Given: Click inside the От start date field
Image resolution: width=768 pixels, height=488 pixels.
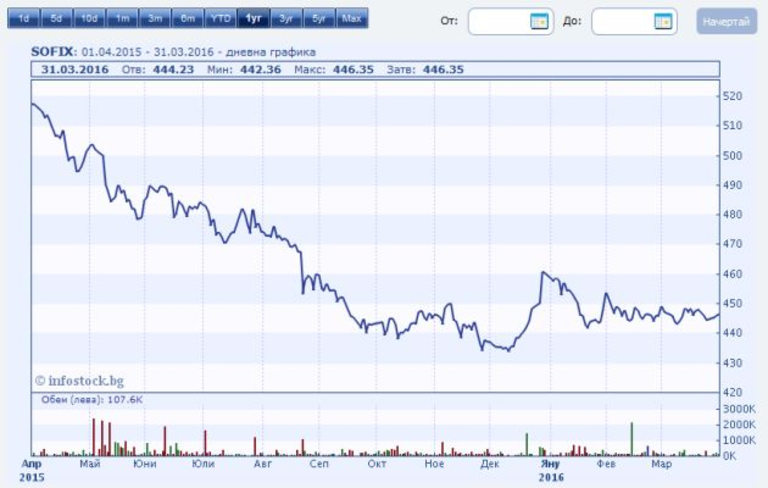Looking at the screenshot, I should click(x=498, y=21).
